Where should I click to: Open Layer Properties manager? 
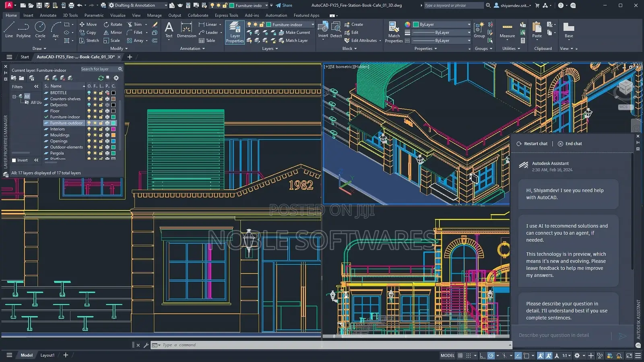tap(235, 32)
